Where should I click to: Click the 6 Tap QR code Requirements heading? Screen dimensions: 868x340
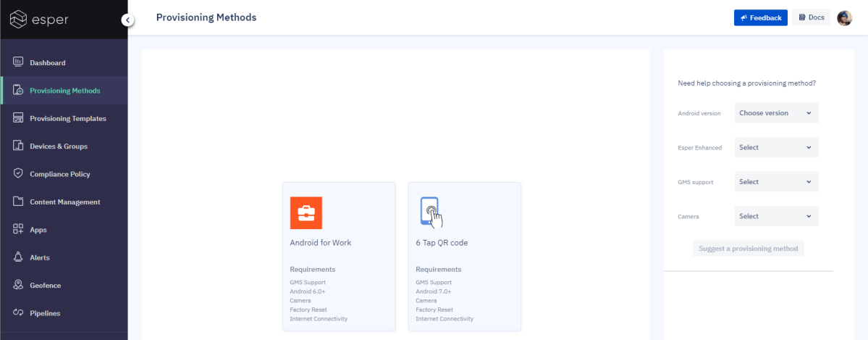(439, 270)
